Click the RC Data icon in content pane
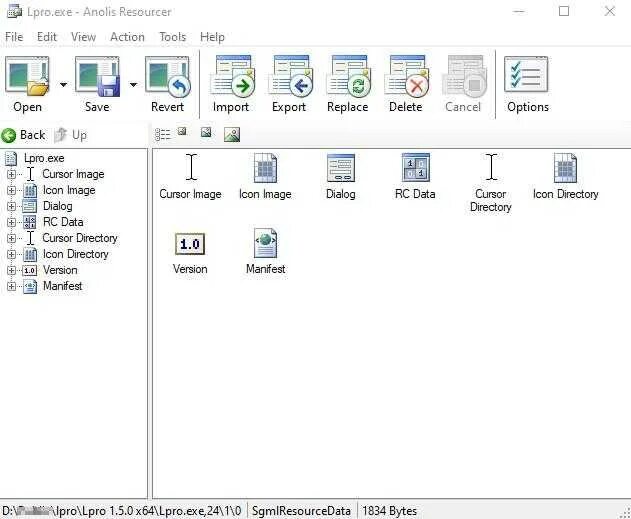This screenshot has width=631, height=519. pos(416,167)
